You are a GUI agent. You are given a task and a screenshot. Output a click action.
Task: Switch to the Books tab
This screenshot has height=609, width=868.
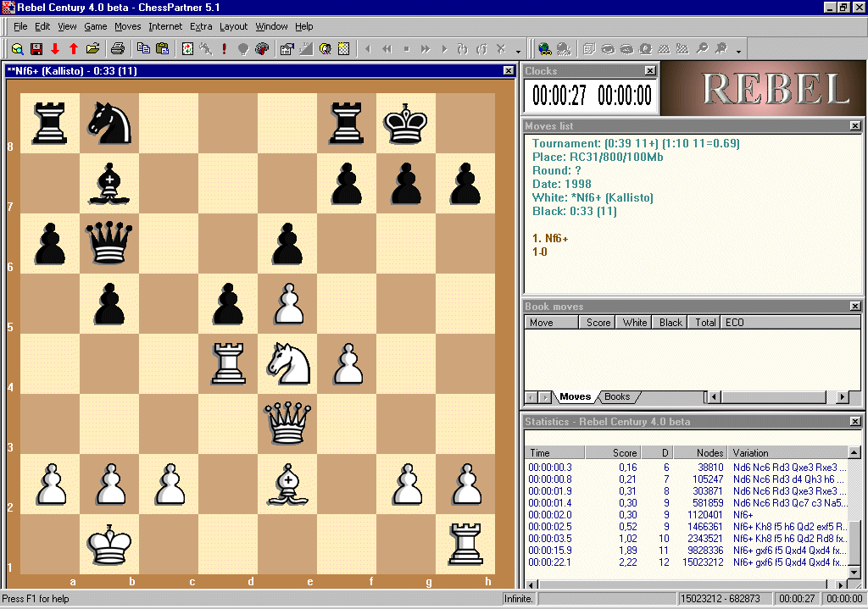[x=617, y=396]
